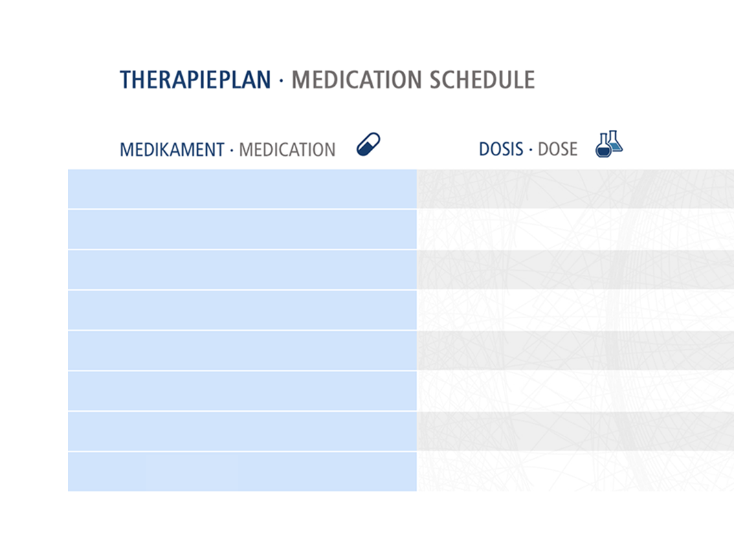The height and width of the screenshot is (554, 756).
Task: Click the Therapieplan Medication Schedule title
Action: (327, 80)
